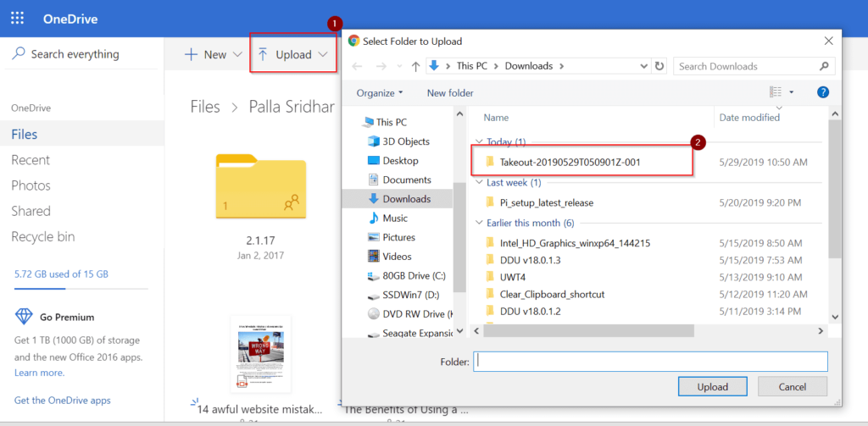Screen dimensions: 868x426
Task: Click the Search Downloads magnifier icon
Action: (x=823, y=66)
